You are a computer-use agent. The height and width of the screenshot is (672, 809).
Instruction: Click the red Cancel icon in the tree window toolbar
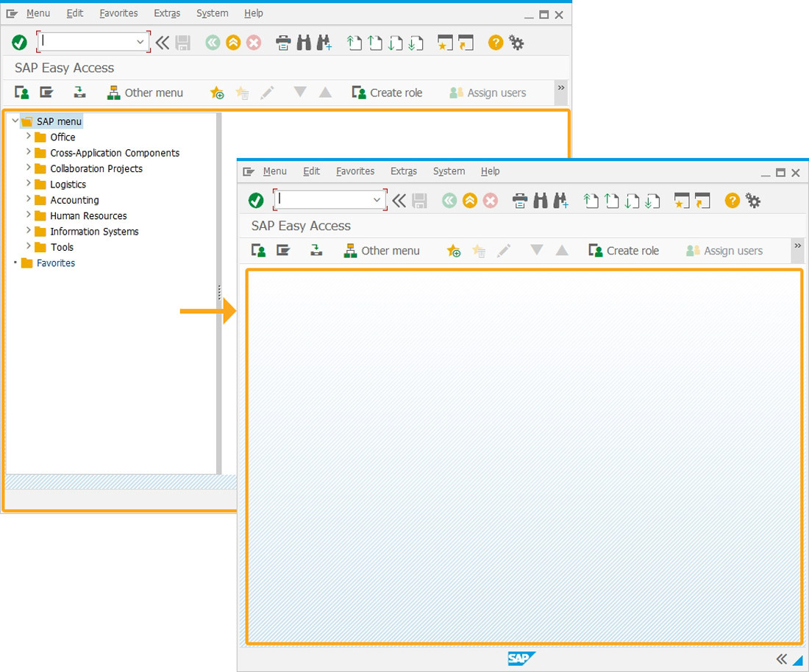254,43
